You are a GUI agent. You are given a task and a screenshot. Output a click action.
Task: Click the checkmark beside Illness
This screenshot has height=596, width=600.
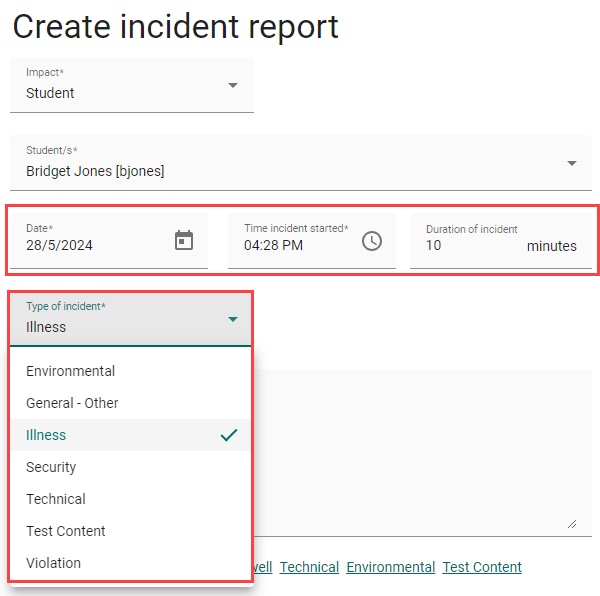click(x=229, y=435)
